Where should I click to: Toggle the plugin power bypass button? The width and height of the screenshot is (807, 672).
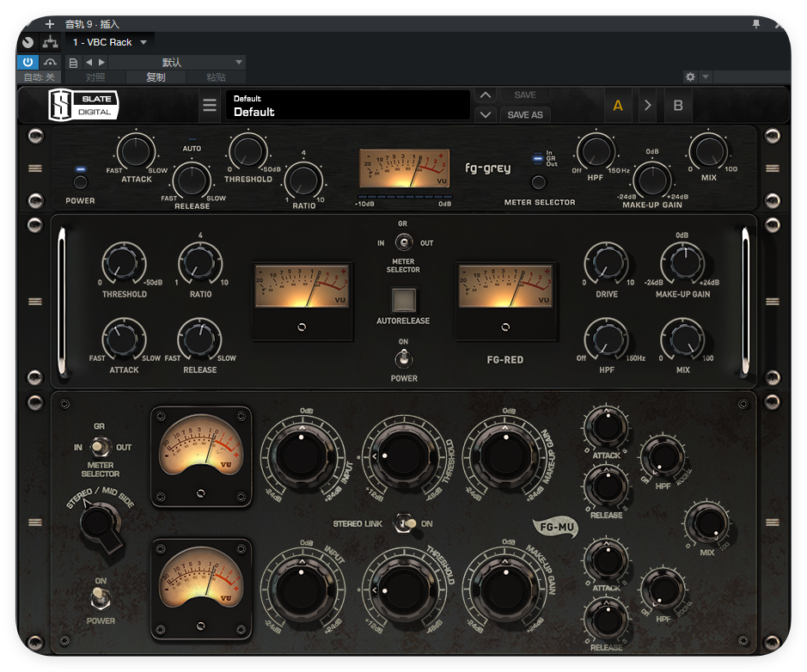click(28, 62)
